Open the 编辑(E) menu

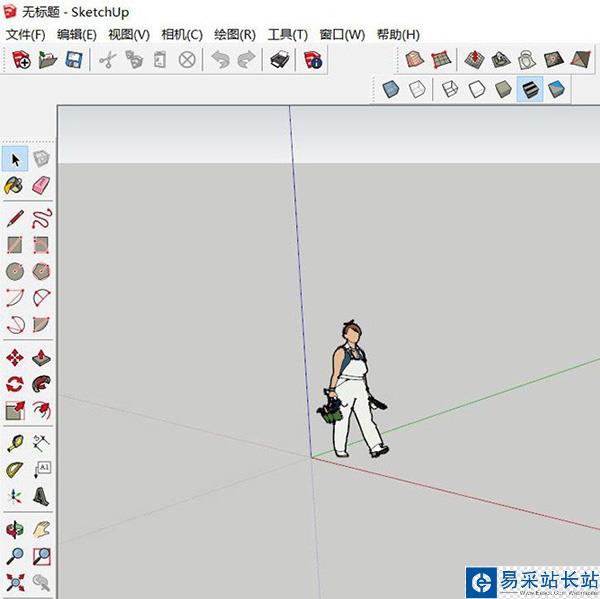(77, 35)
